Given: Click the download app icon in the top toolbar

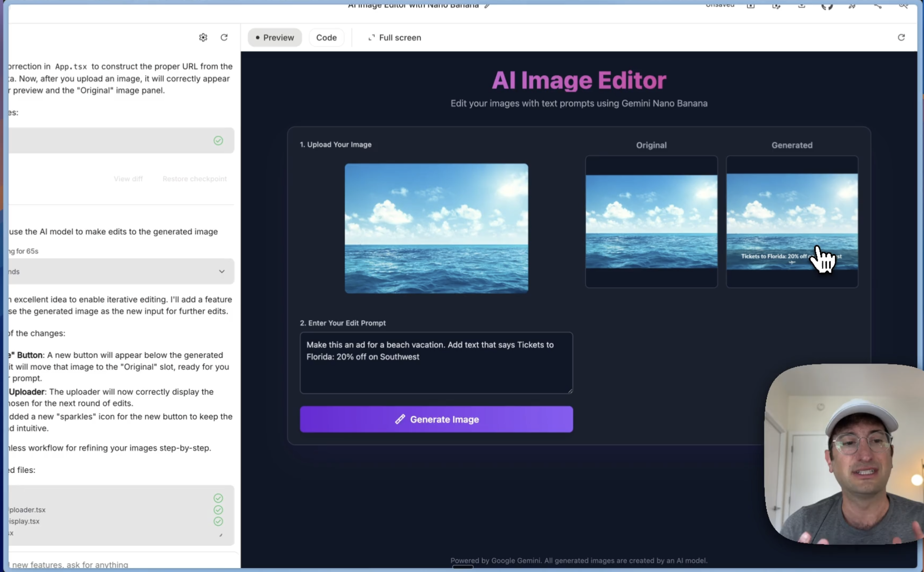Looking at the screenshot, I should coord(801,6).
